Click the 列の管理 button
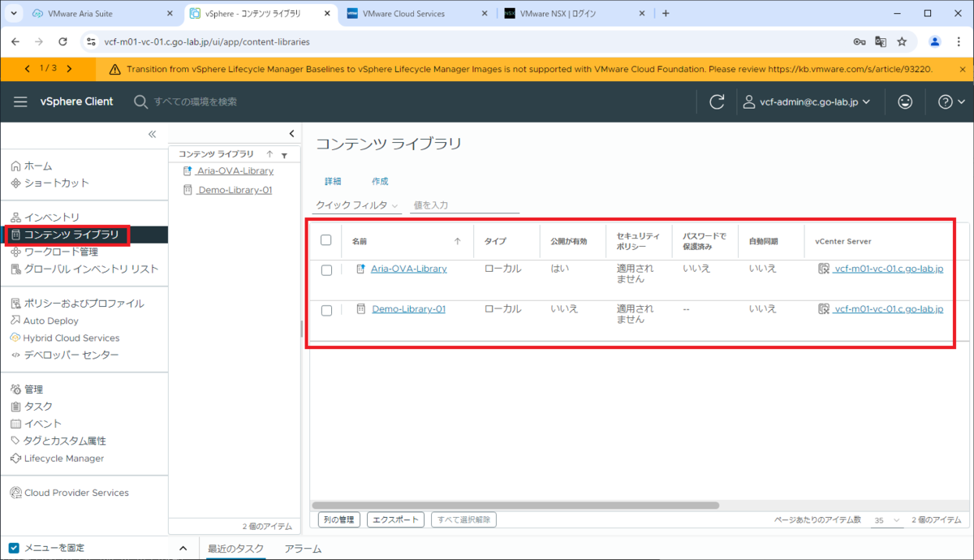974x560 pixels. click(338, 519)
